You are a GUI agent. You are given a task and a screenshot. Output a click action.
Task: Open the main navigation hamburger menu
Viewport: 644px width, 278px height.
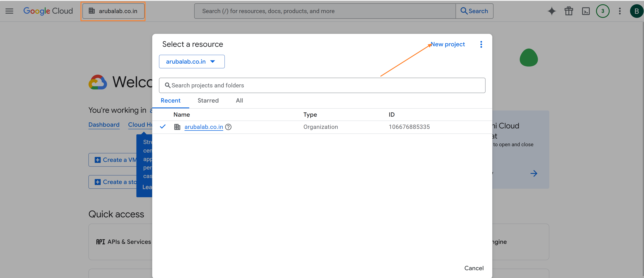click(9, 11)
